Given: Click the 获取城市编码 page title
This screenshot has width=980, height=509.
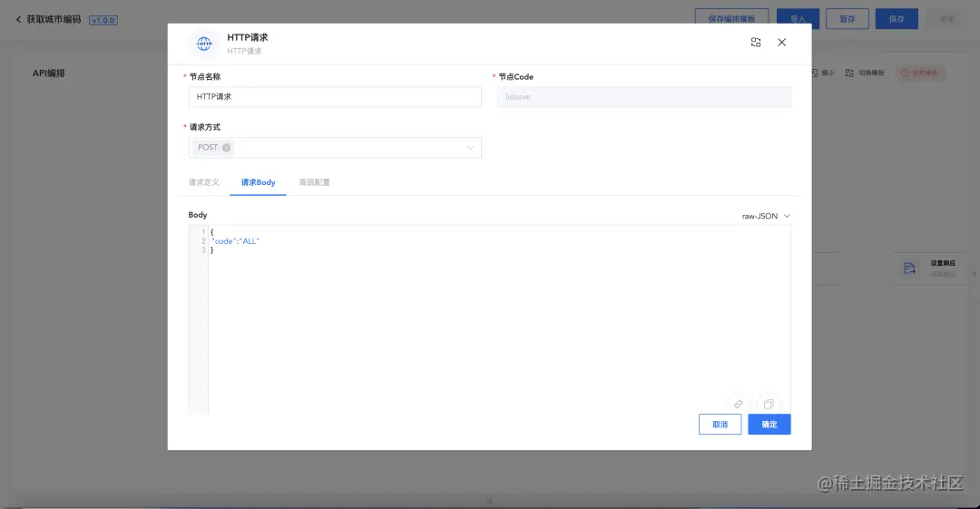Looking at the screenshot, I should (54, 19).
